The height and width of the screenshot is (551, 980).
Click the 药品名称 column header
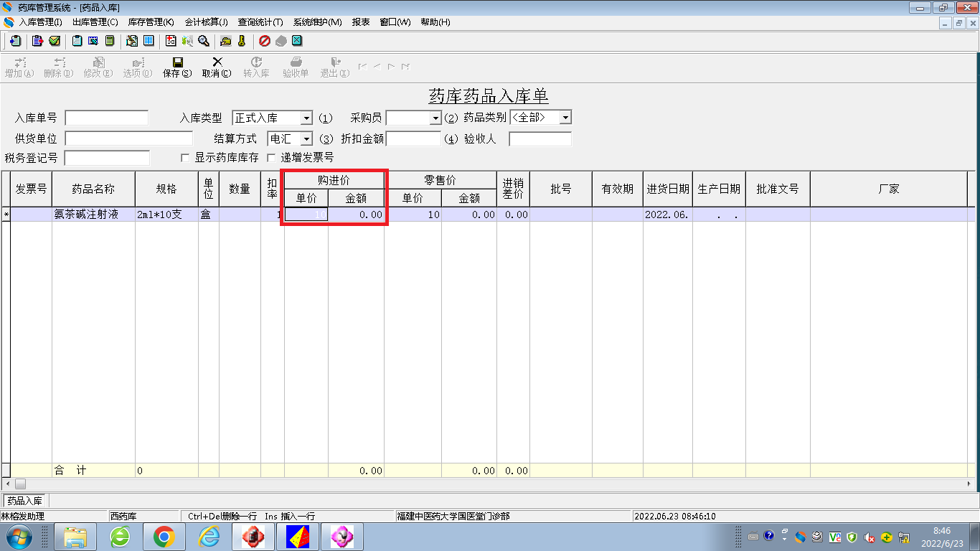point(94,189)
